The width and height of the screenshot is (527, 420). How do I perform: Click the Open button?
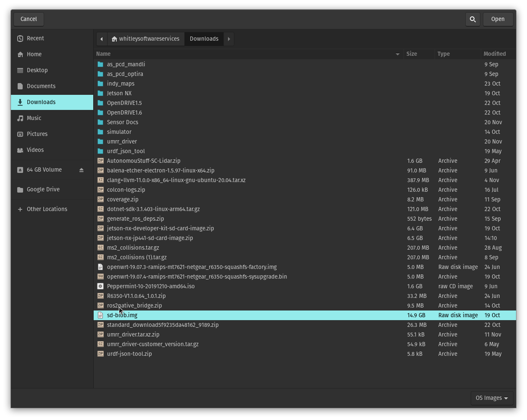(498, 19)
